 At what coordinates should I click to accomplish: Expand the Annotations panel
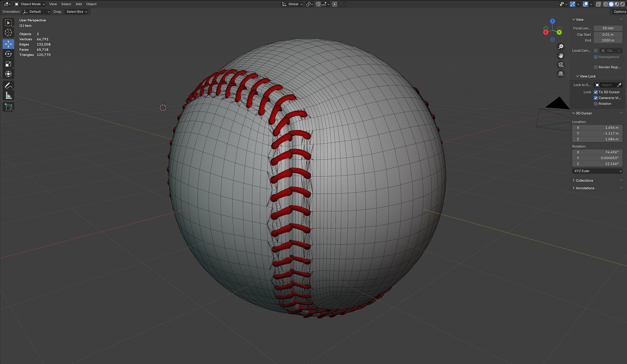pyautogui.click(x=584, y=188)
